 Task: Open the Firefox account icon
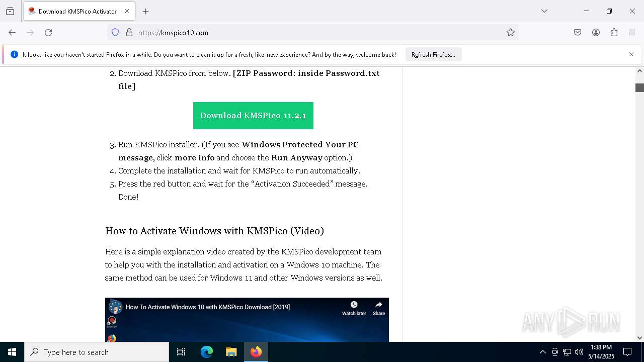(596, 33)
